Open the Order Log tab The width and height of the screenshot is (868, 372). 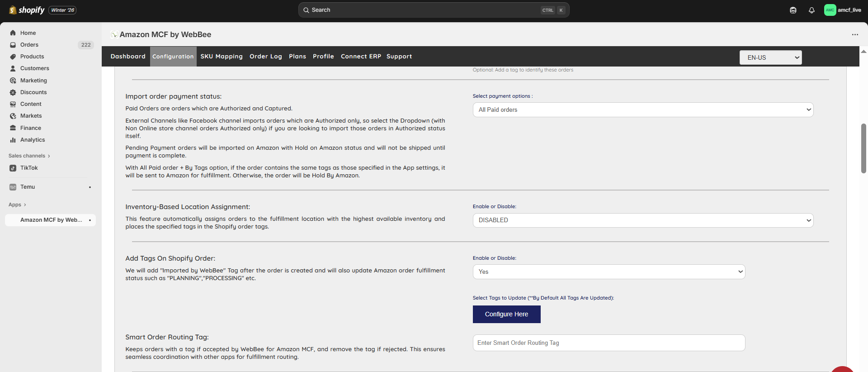(265, 57)
